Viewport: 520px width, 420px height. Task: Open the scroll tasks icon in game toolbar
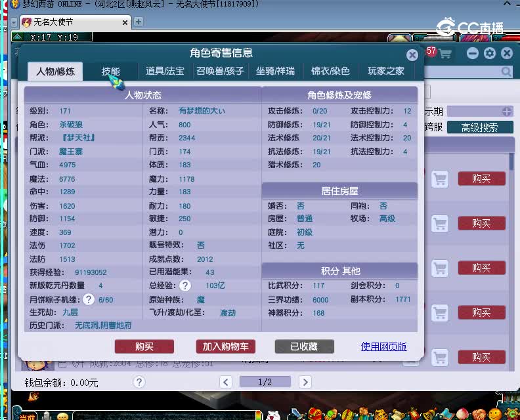(397, 414)
